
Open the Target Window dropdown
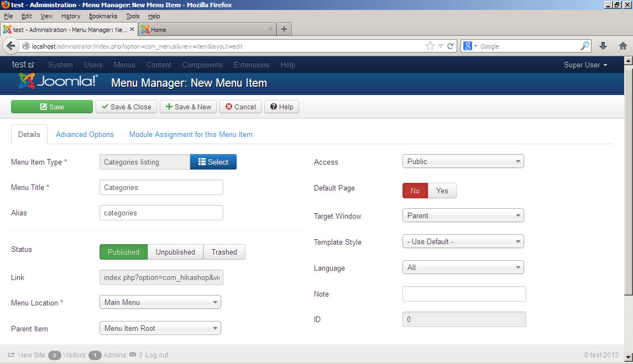[x=463, y=215]
